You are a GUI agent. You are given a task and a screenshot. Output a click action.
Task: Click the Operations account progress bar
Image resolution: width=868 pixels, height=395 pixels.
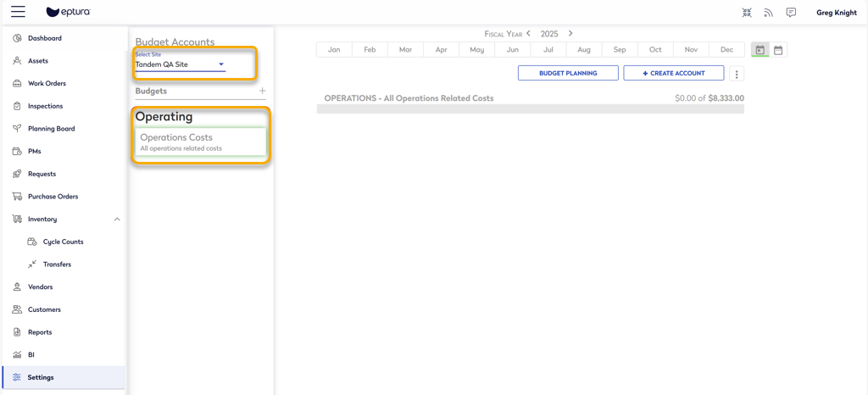(531, 109)
